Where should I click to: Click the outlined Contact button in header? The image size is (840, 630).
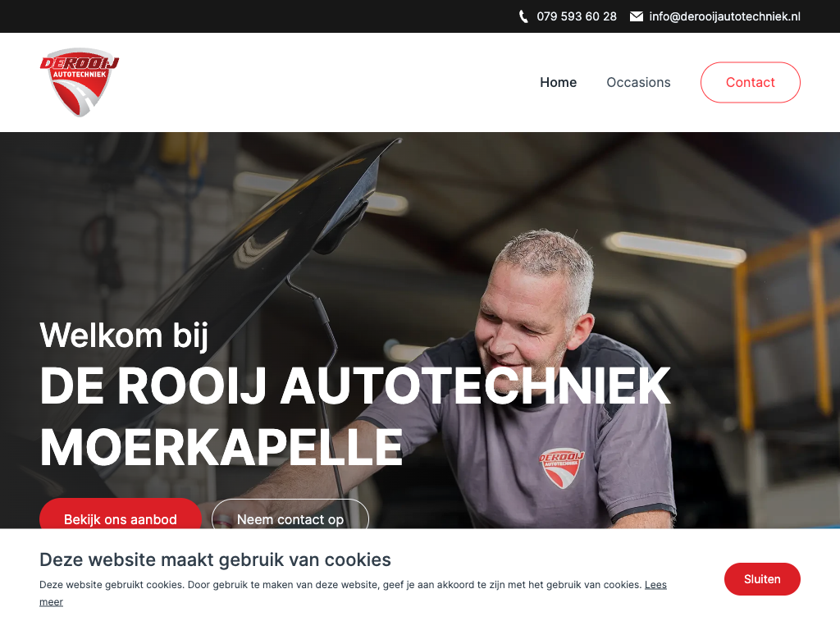tap(750, 83)
